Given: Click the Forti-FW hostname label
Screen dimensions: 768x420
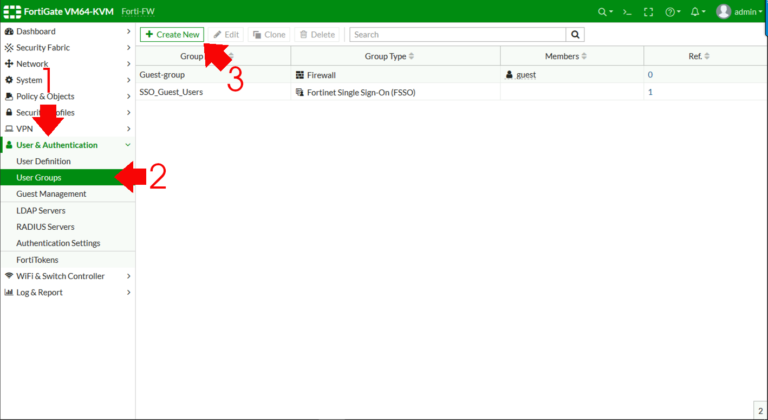Looking at the screenshot, I should pyautogui.click(x=138, y=11).
